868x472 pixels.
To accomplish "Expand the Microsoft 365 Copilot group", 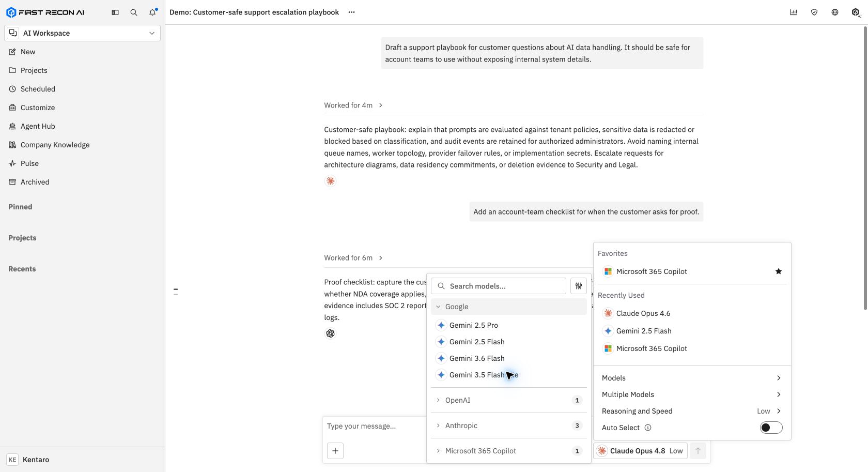I will pos(509,451).
